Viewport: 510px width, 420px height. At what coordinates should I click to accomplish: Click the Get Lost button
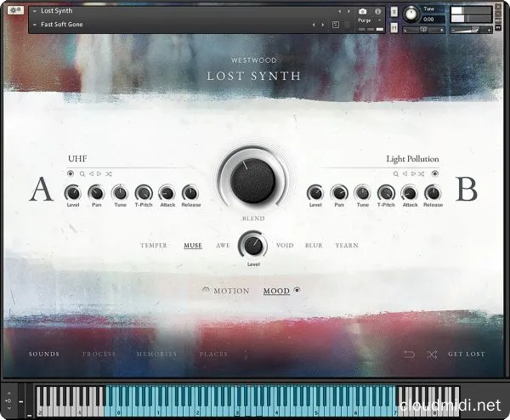(x=467, y=354)
